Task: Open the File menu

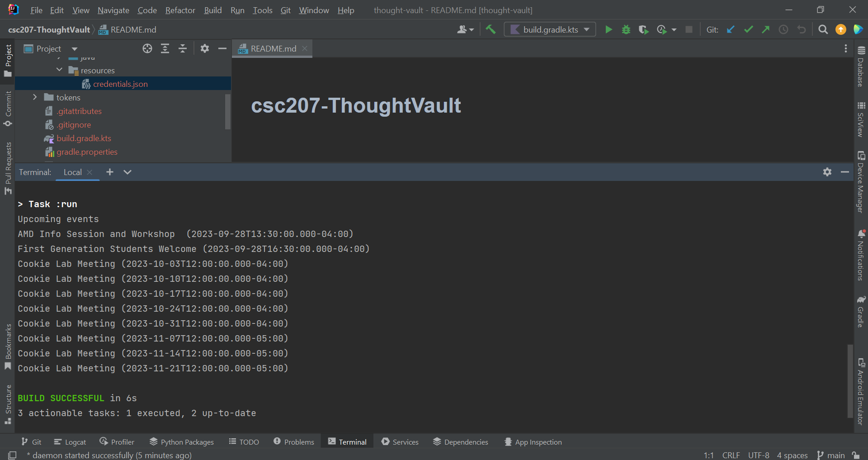Action: (36, 10)
